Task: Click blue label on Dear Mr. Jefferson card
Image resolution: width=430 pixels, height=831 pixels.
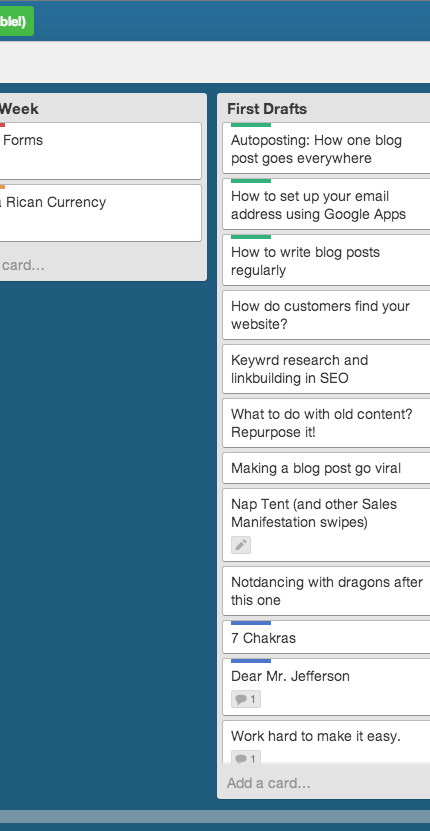Action: (x=251, y=661)
